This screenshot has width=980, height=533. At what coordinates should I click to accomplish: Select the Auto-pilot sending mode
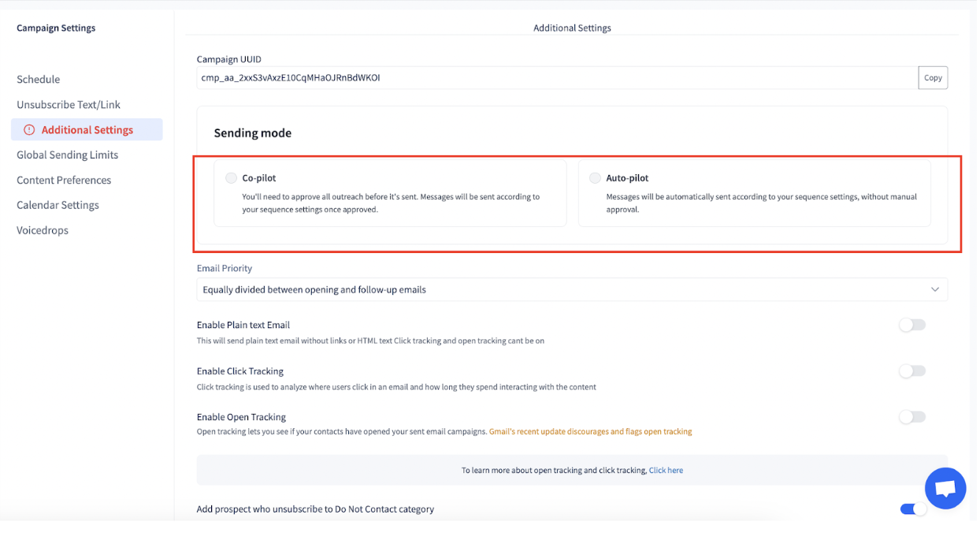pos(595,178)
